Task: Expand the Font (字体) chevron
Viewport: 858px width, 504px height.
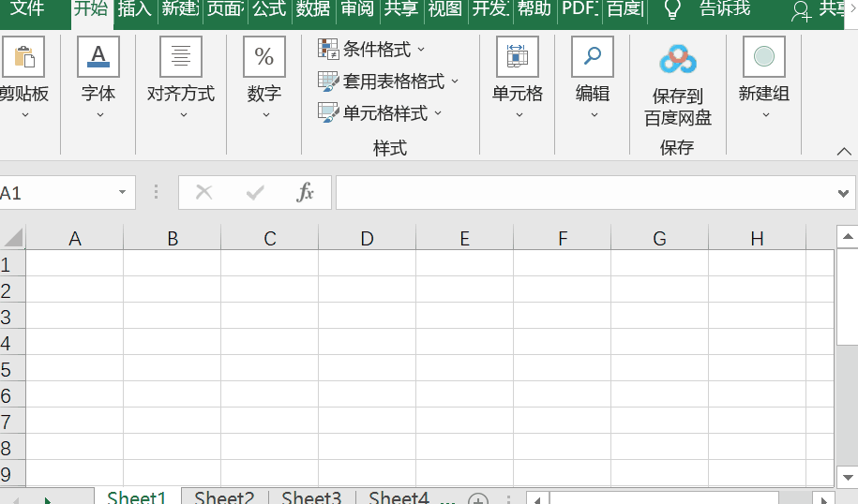Action: pos(100,115)
